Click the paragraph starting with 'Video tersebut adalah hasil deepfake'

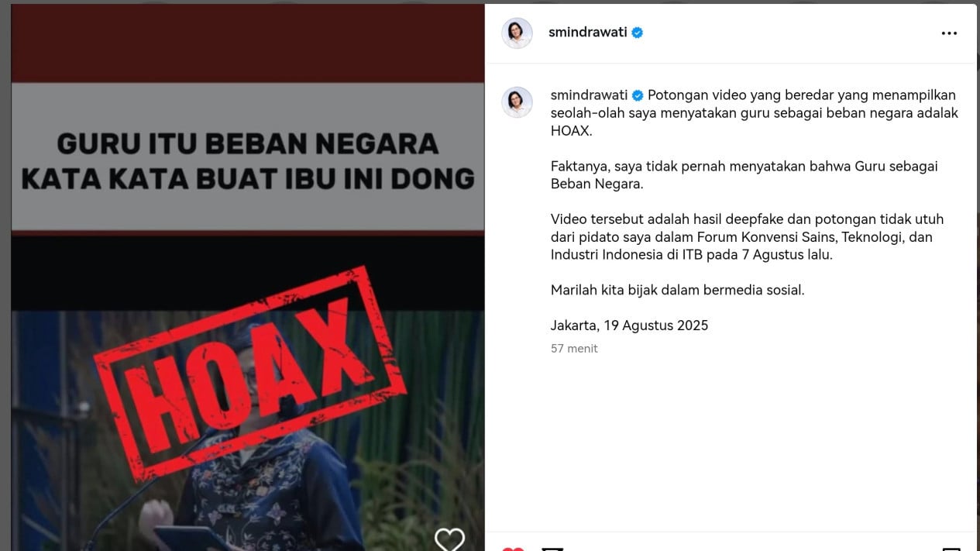[747, 237]
